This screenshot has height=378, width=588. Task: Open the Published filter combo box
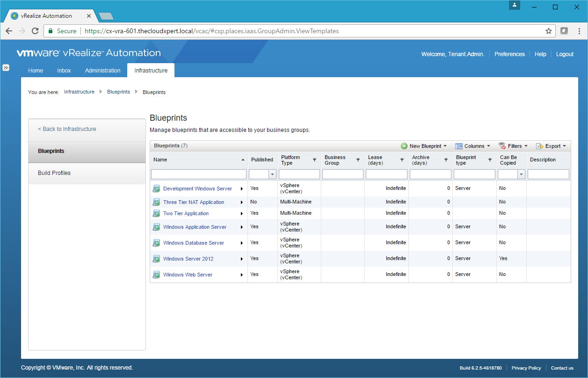click(272, 174)
